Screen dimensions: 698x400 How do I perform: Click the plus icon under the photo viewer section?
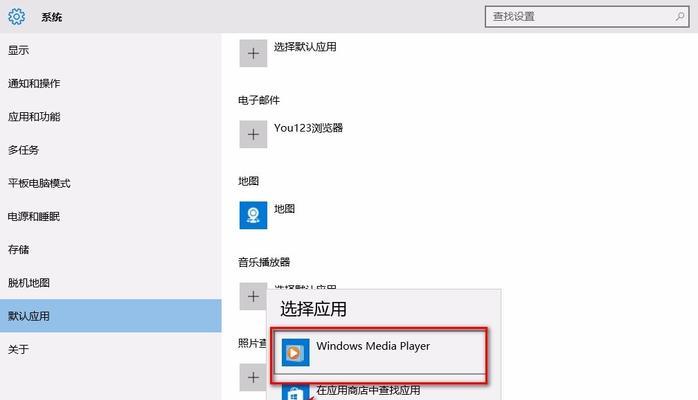tap(253, 377)
